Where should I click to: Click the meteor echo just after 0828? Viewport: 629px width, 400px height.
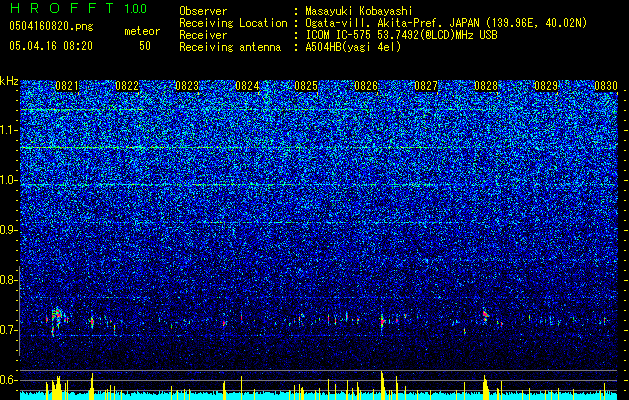485,315
